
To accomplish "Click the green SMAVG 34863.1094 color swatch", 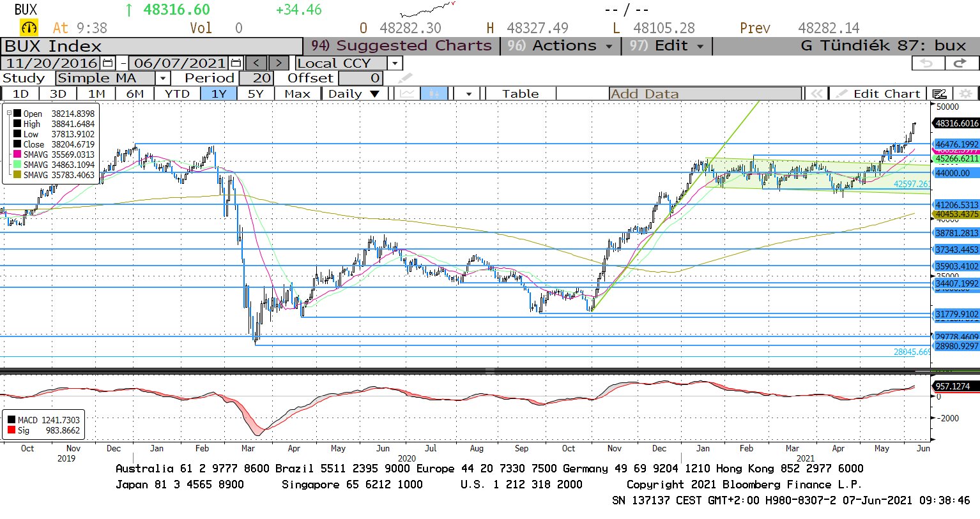I will click(17, 165).
